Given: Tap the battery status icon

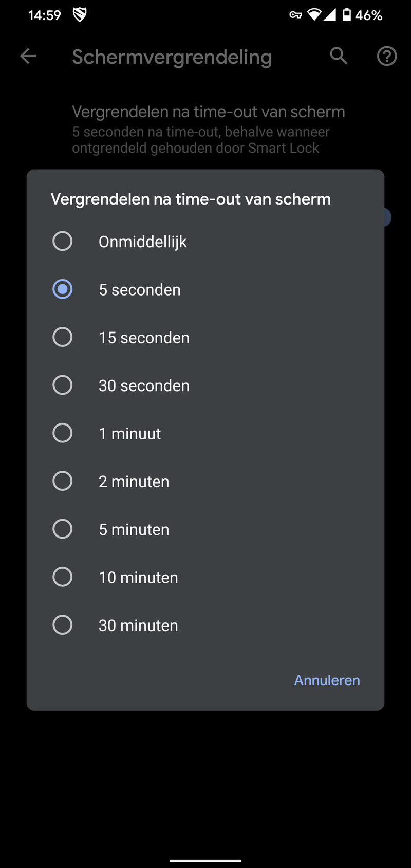Looking at the screenshot, I should [347, 15].
